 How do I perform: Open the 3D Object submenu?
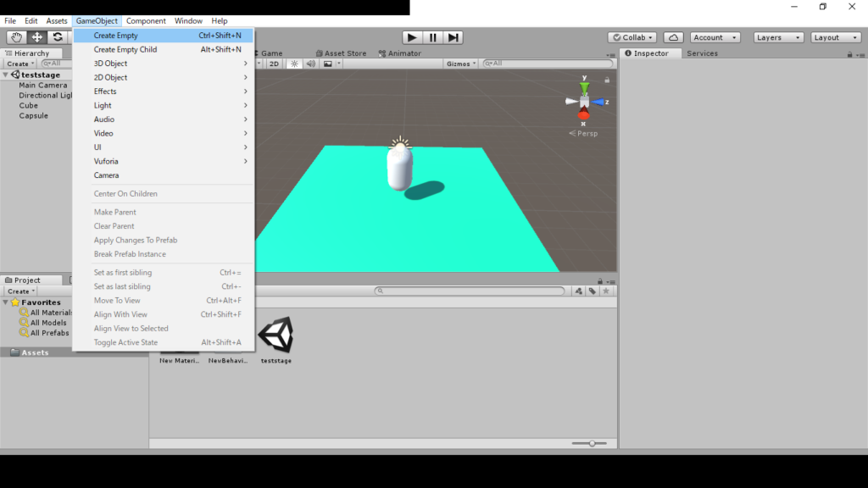click(110, 64)
